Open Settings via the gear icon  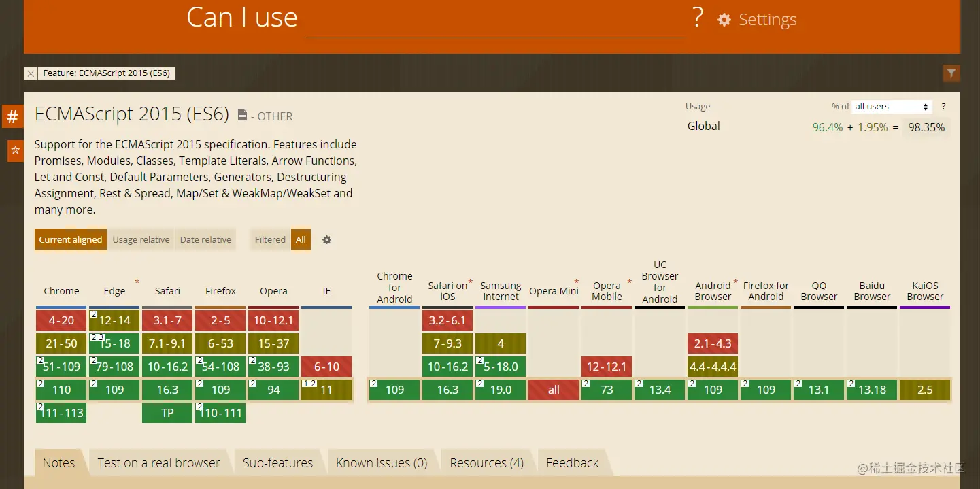(x=724, y=20)
